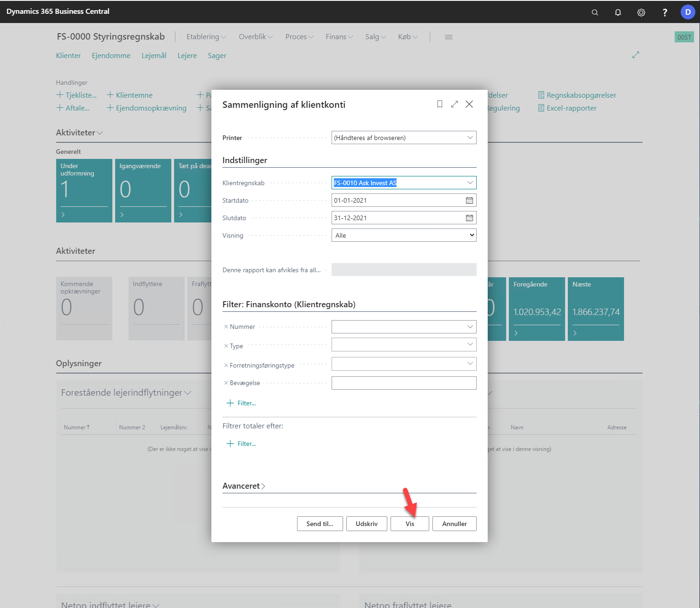700x608 pixels.
Task: Sort by Nummer column header
Action: [76, 427]
